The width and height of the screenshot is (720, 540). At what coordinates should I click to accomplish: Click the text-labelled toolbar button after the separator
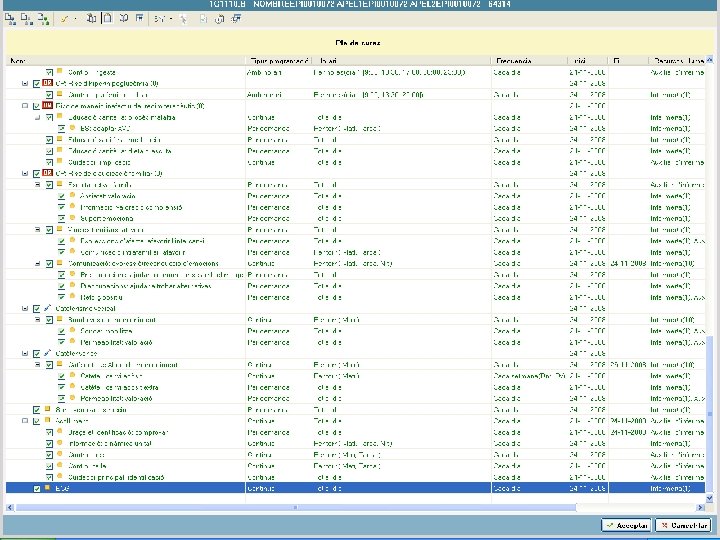pos(159,19)
